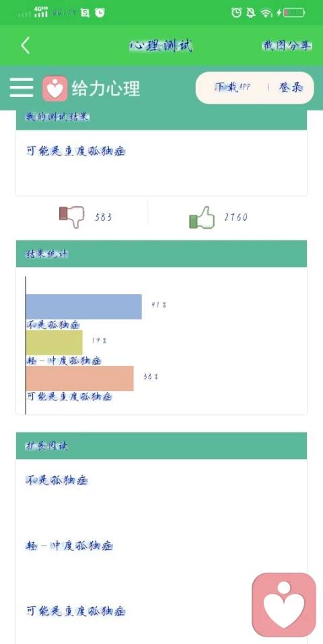Open 可能是重度孤独症 extended reading link
Viewport: 323px width, 644px height.
coord(75,611)
